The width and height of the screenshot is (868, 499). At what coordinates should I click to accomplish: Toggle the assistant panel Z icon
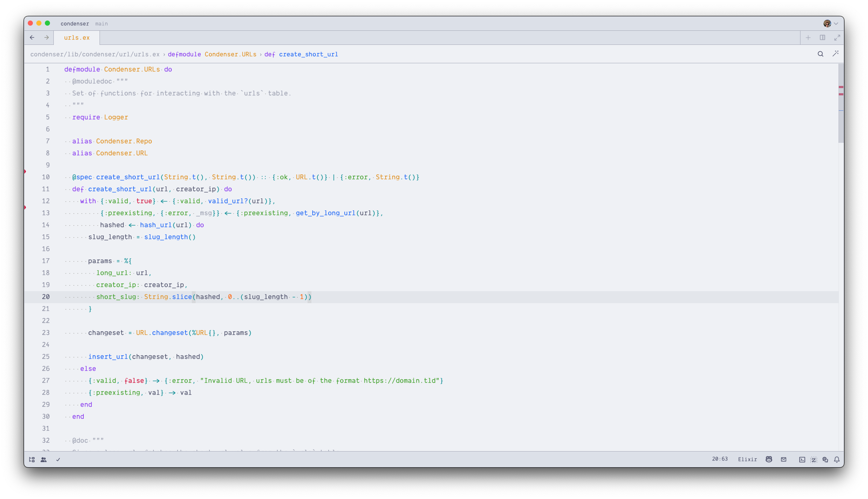coord(814,460)
